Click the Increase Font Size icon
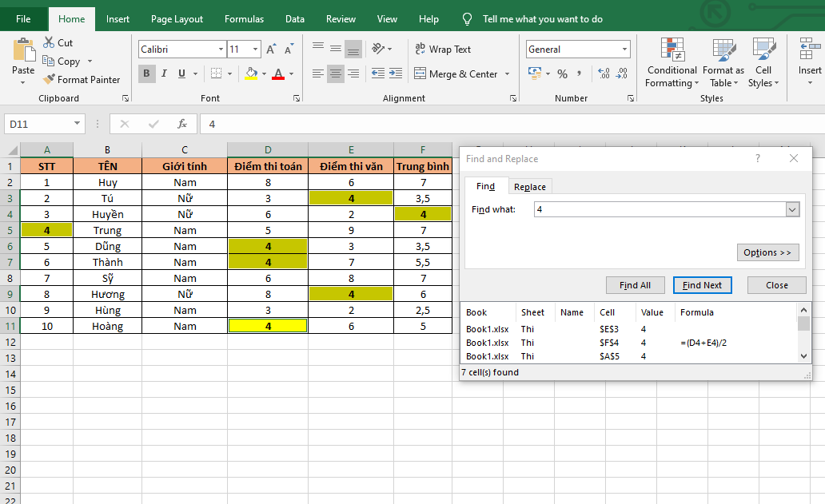The image size is (825, 504). pos(271,50)
